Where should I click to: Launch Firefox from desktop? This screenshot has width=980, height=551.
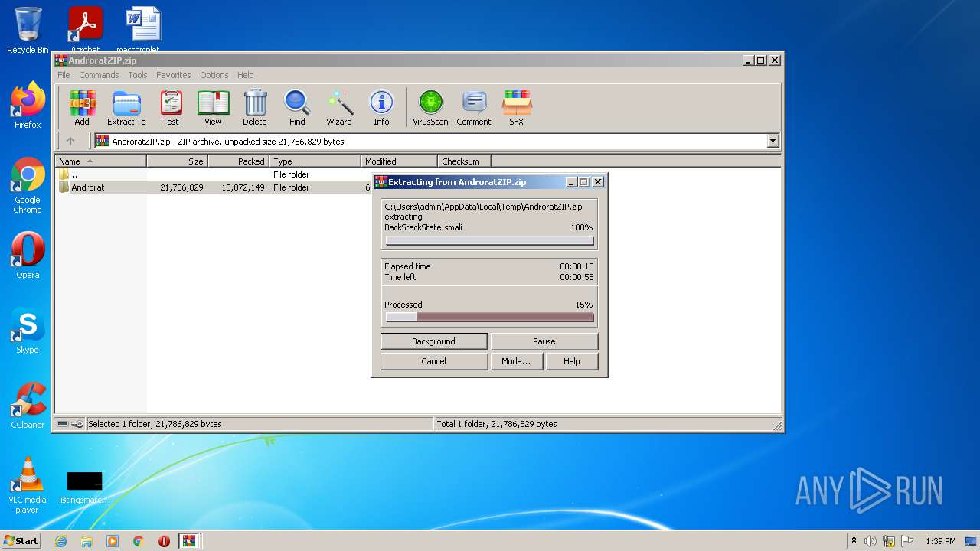click(28, 106)
